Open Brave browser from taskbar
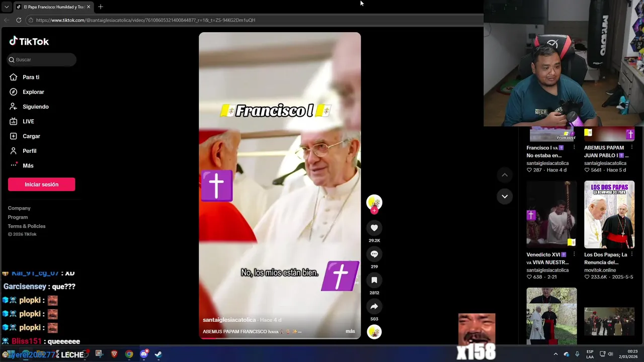 click(114, 354)
